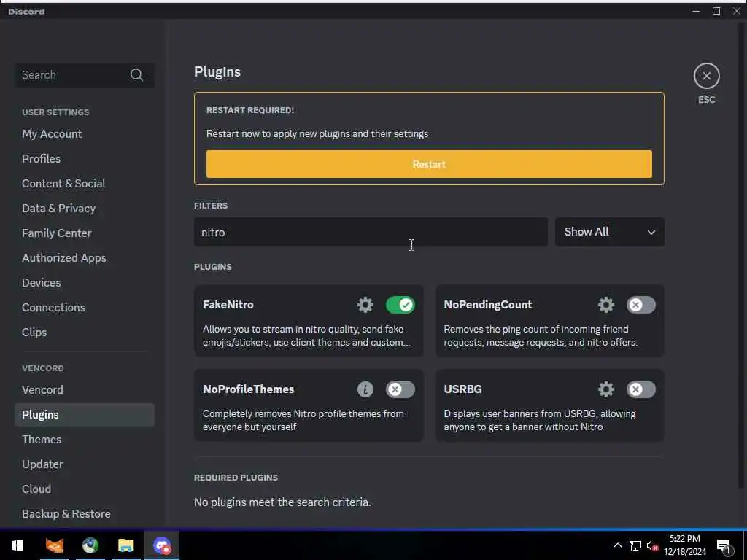
Task: Show NoProfileThemes info icon
Action: pos(365,389)
